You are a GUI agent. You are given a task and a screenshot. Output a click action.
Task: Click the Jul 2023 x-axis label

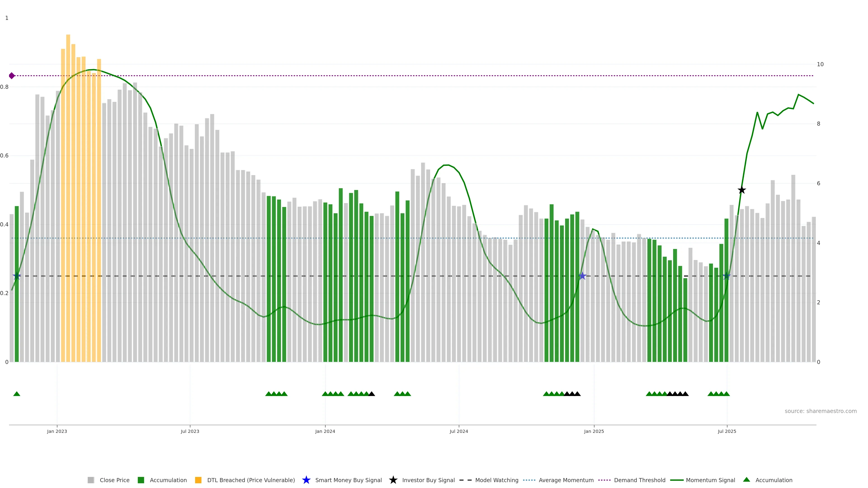point(190,431)
